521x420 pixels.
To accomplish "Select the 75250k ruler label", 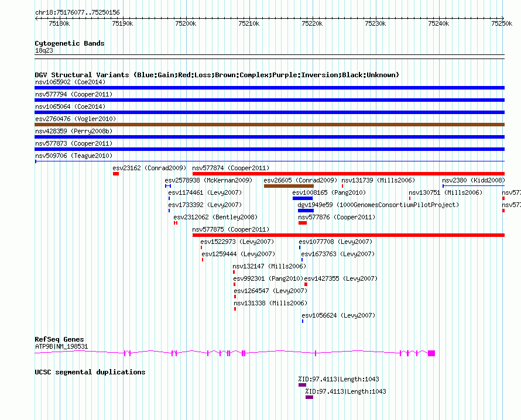I will (x=502, y=23).
